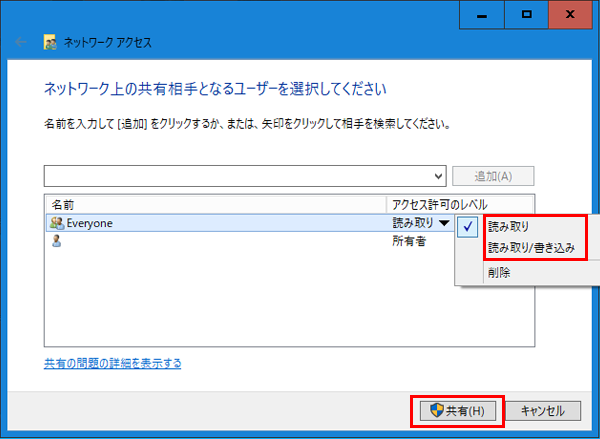This screenshot has height=439, width=600.
Task: Choose 読み取り/書き込み from the permission menu
Action: (532, 248)
